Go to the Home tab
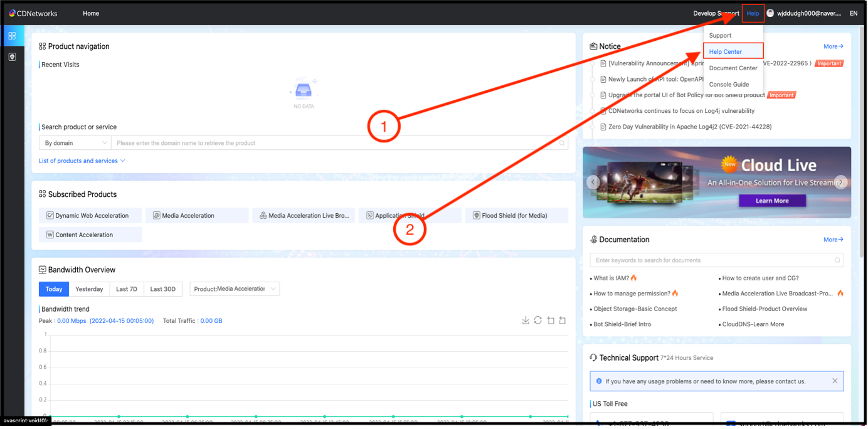868x429 pixels. tap(91, 13)
